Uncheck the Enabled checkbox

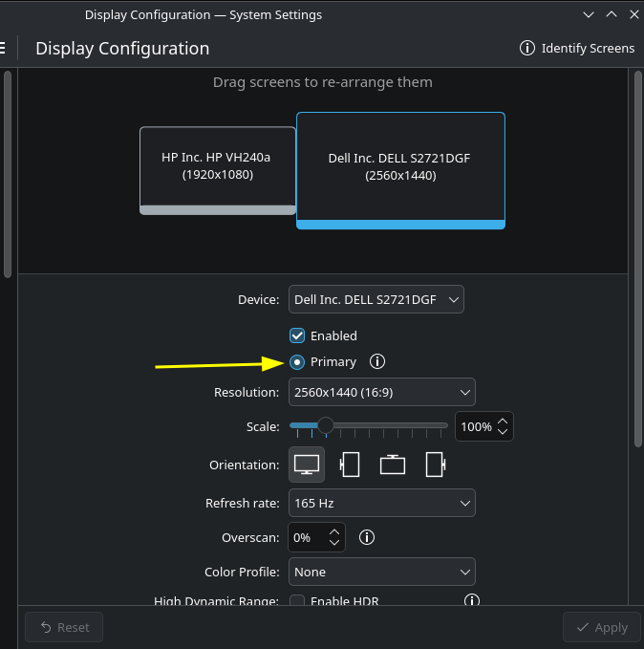297,335
